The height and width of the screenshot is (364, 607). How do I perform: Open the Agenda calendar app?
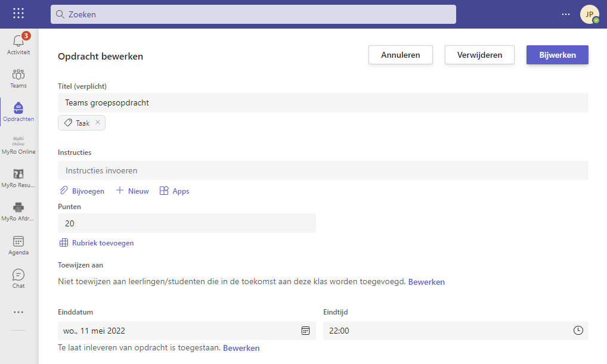pos(18,245)
